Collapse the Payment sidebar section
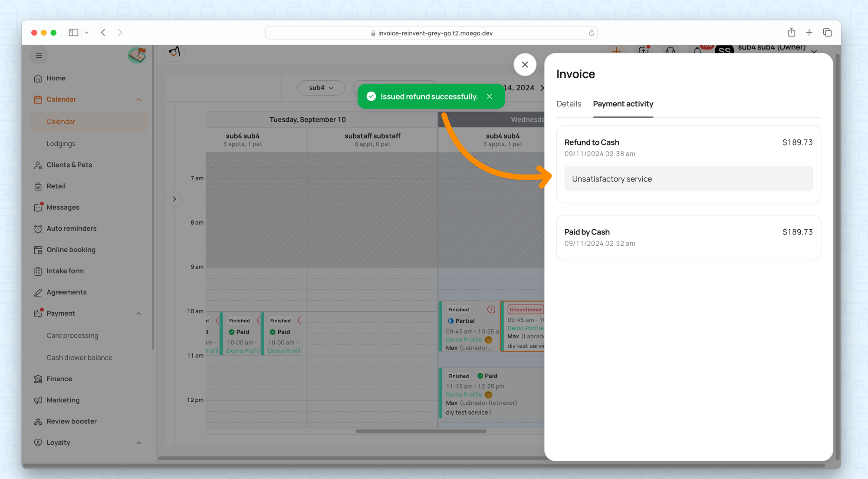 [139, 314]
